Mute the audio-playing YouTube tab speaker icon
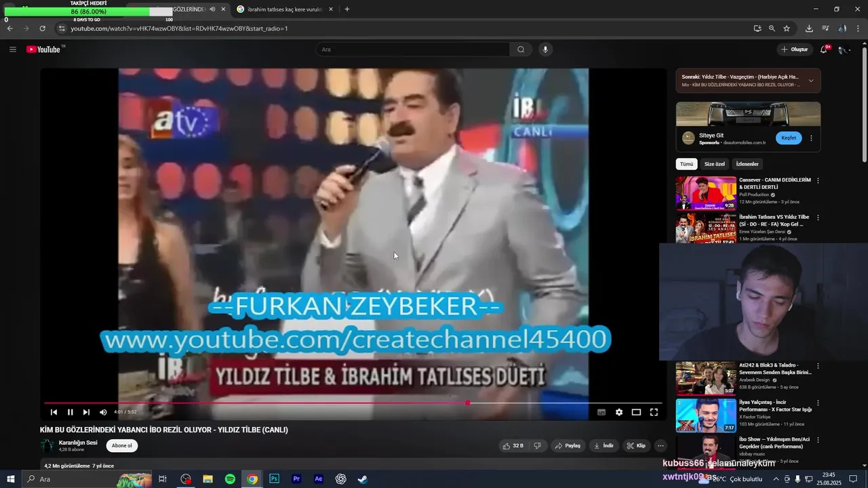 click(x=212, y=9)
